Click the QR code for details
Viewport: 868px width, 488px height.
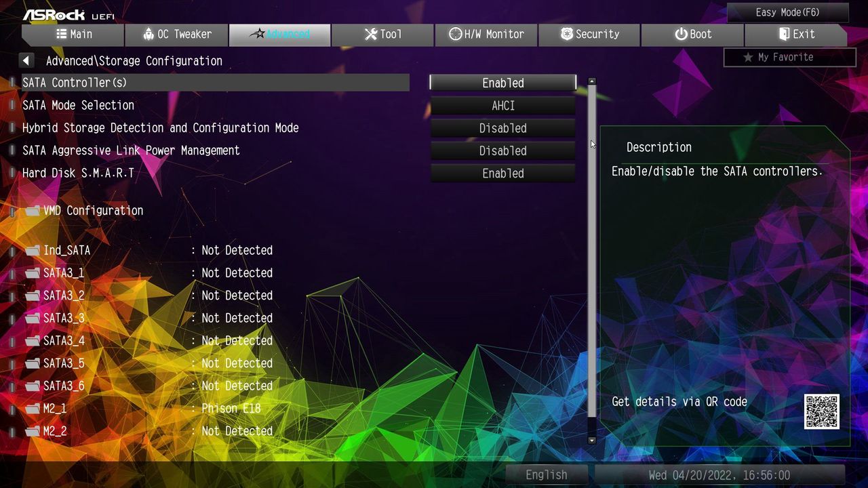point(822,411)
